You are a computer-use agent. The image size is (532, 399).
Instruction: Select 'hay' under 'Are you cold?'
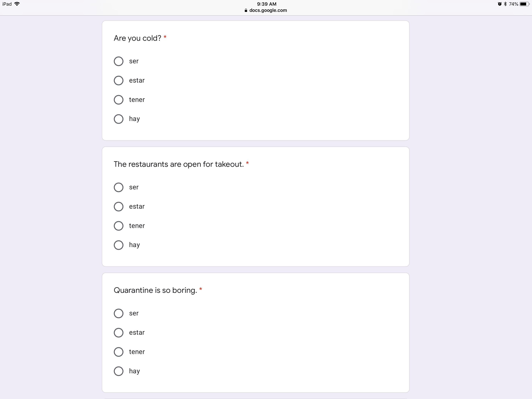tap(119, 119)
